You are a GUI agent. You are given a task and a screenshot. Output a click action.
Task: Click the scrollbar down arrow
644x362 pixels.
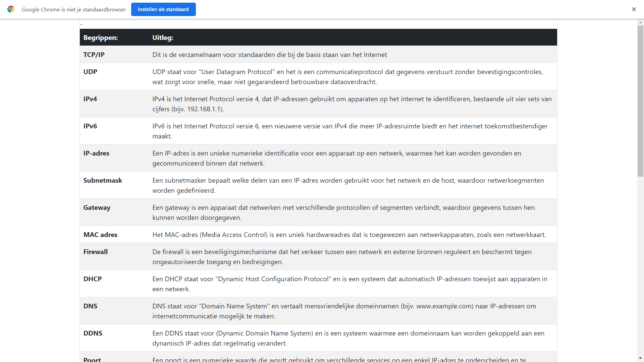pyautogui.click(x=640, y=358)
